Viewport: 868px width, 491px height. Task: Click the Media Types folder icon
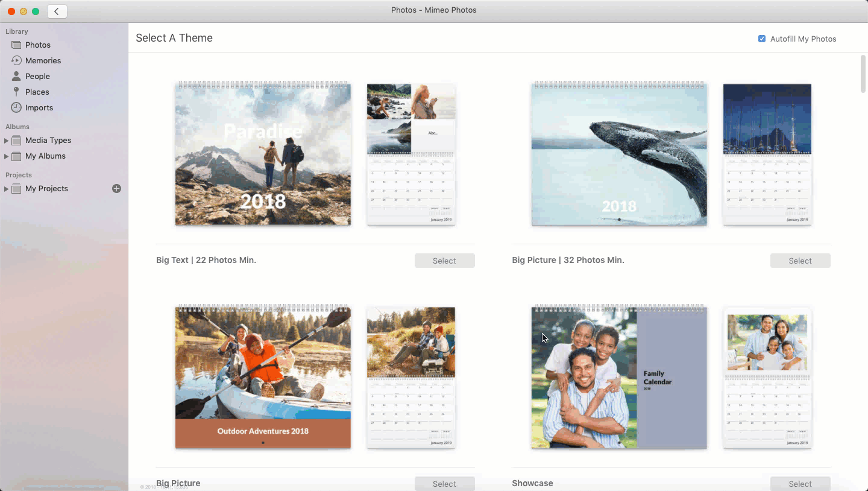click(x=16, y=141)
